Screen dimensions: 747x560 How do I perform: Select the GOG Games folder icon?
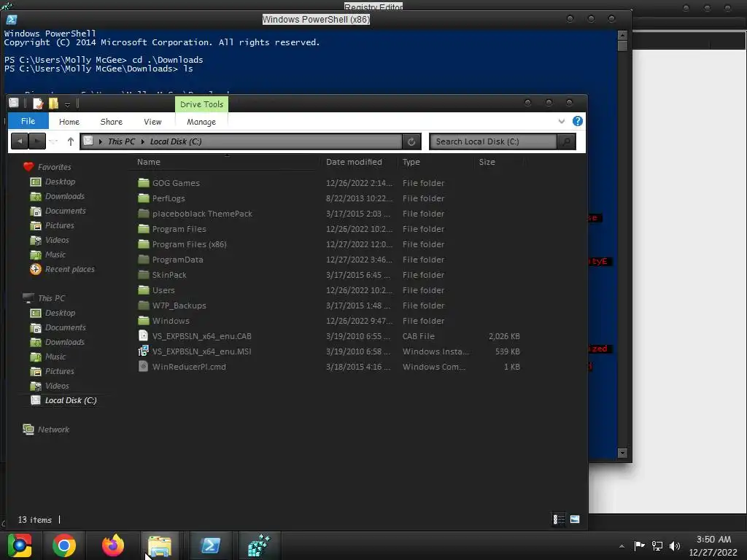click(144, 183)
